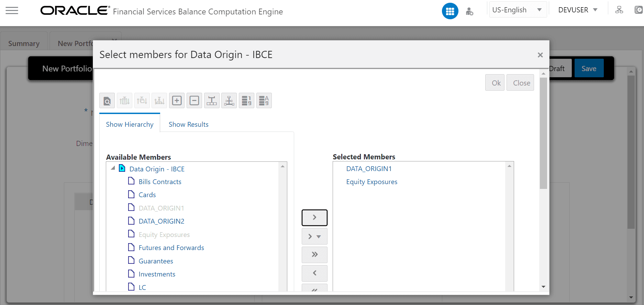Click the page icon beside DATA_ORIGIN2

pyautogui.click(x=131, y=221)
